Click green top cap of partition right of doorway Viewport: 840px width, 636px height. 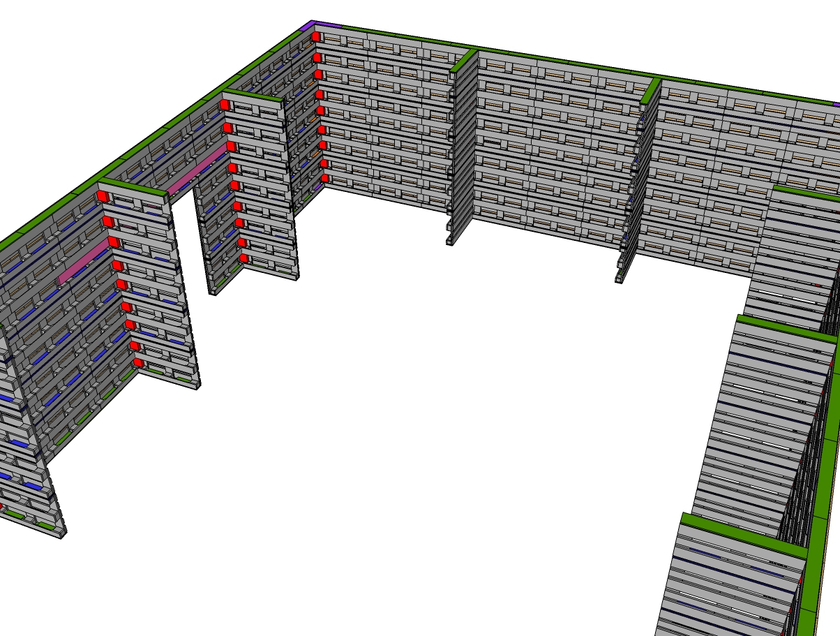pos(253,96)
